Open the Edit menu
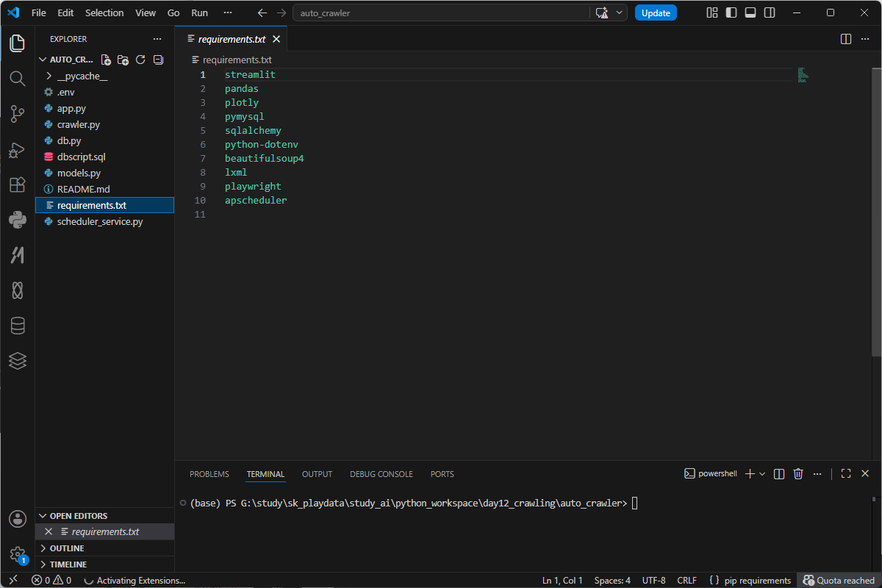The width and height of the screenshot is (882, 588). [65, 12]
